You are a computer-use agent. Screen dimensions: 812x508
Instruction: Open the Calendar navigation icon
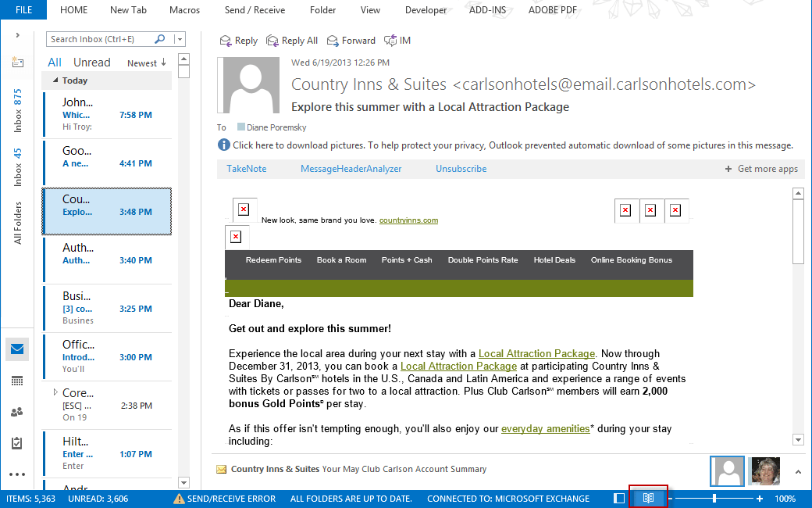[x=17, y=381]
